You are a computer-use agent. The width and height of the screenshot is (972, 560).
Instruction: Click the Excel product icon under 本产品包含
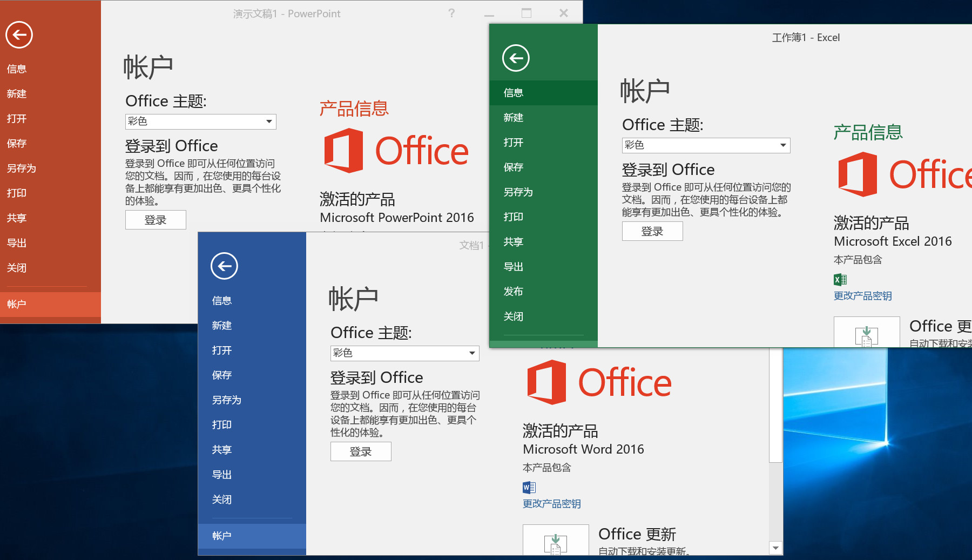tap(840, 279)
